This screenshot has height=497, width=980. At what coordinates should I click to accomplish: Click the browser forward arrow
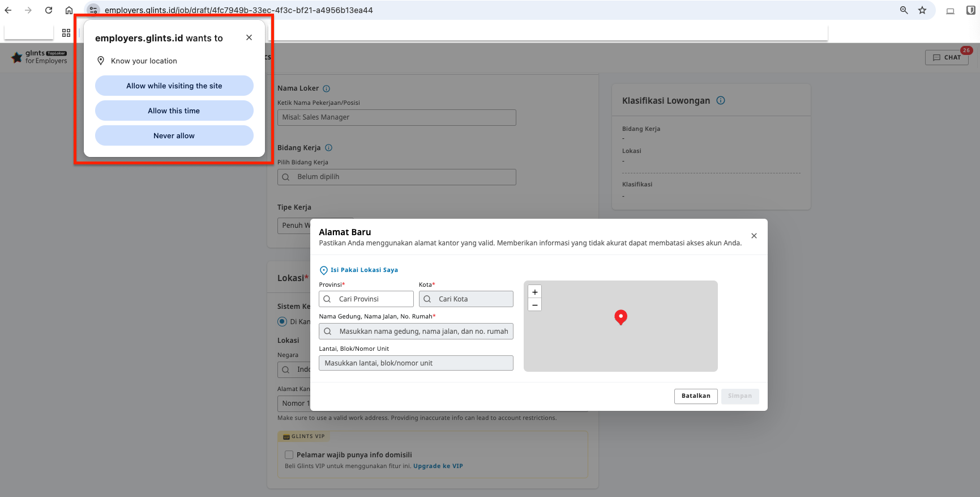coord(28,10)
